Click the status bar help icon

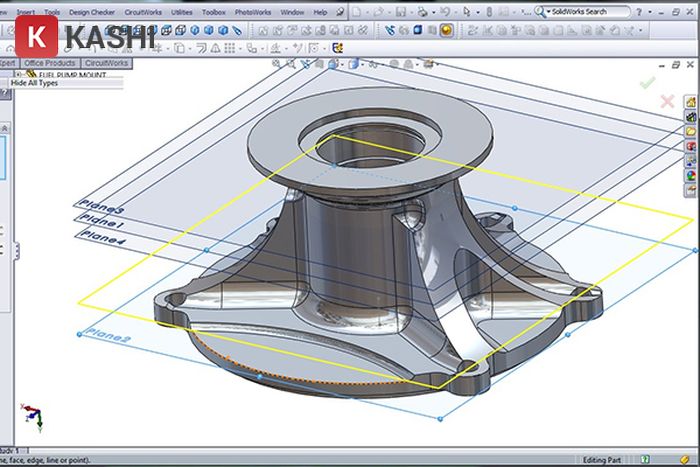pyautogui.click(x=645, y=459)
